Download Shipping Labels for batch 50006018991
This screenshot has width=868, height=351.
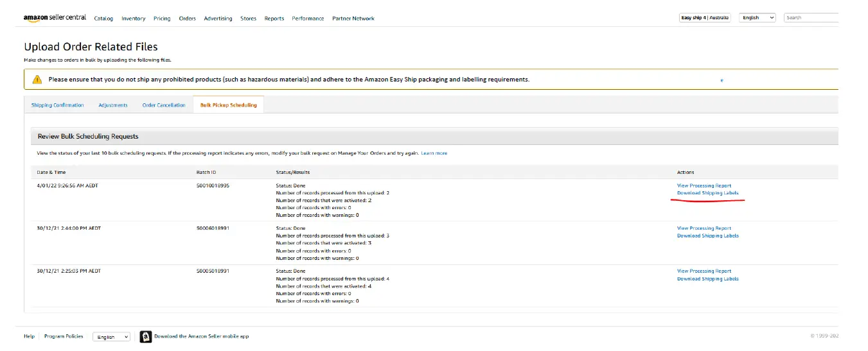point(708,235)
